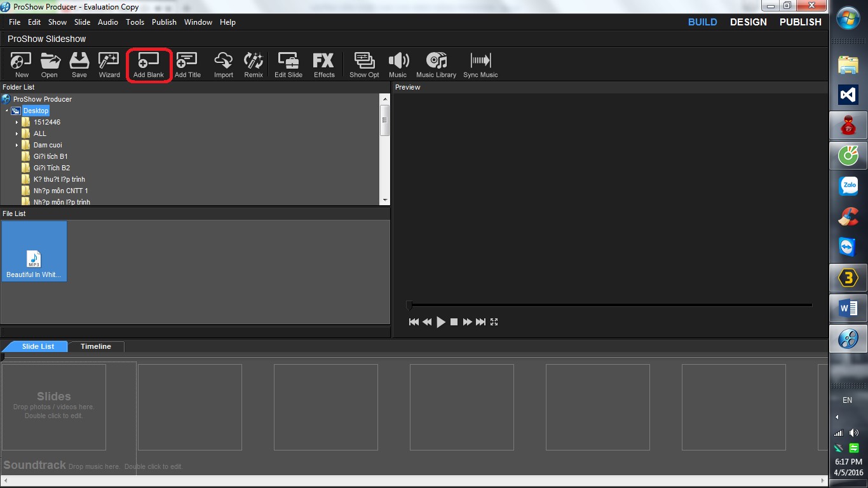
Task: Open the Edit menu
Action: pos(34,22)
